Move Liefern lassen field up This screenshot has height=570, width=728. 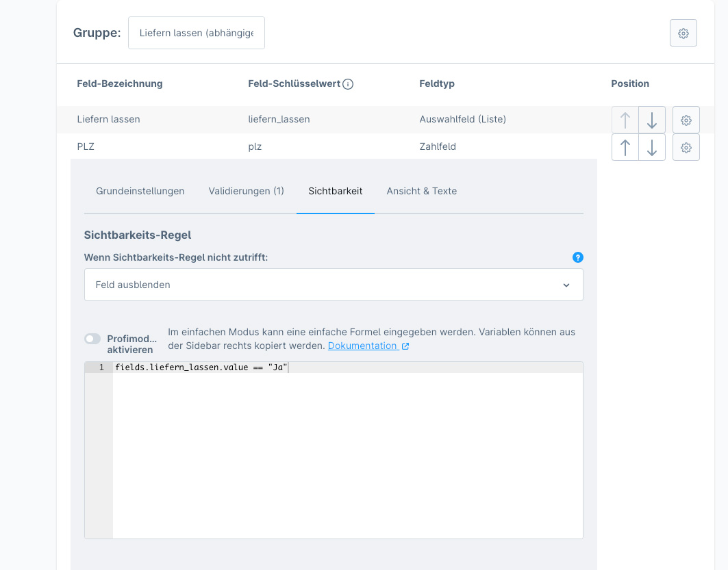[625, 120]
